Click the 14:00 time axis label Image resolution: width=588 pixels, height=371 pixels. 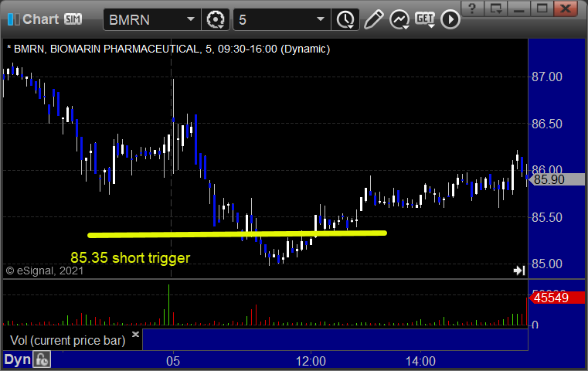tap(420, 361)
